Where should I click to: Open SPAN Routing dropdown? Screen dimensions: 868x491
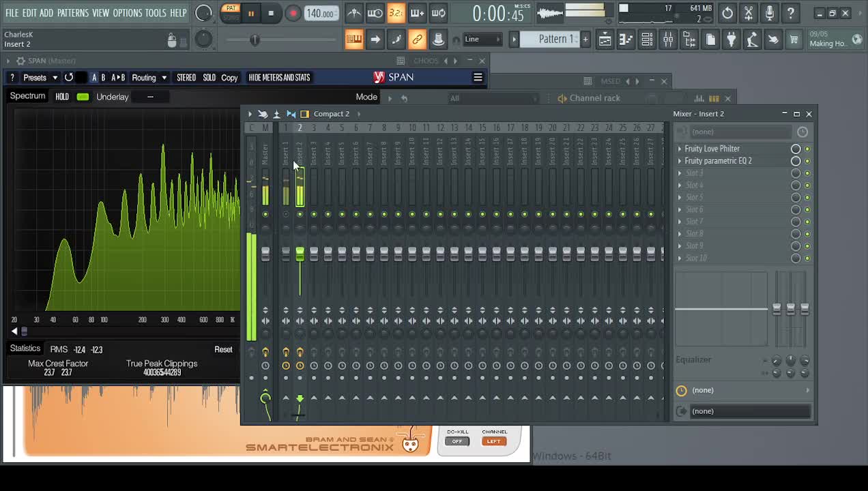click(149, 78)
